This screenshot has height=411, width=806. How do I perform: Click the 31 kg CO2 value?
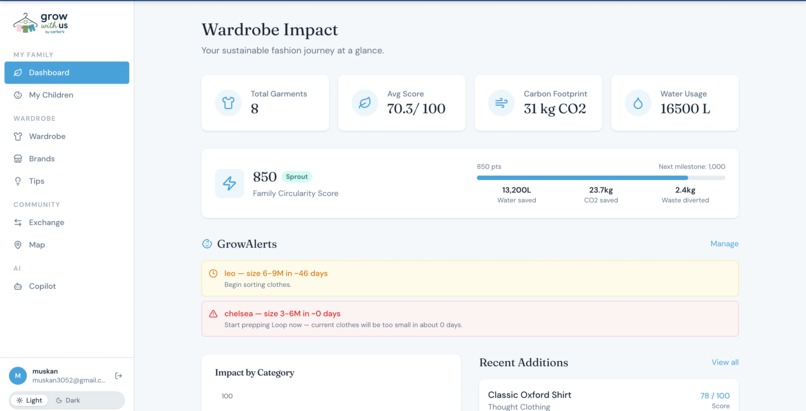point(555,108)
